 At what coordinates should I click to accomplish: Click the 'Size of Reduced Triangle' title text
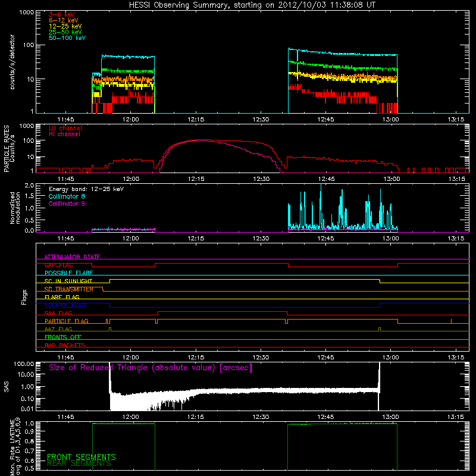(151, 368)
